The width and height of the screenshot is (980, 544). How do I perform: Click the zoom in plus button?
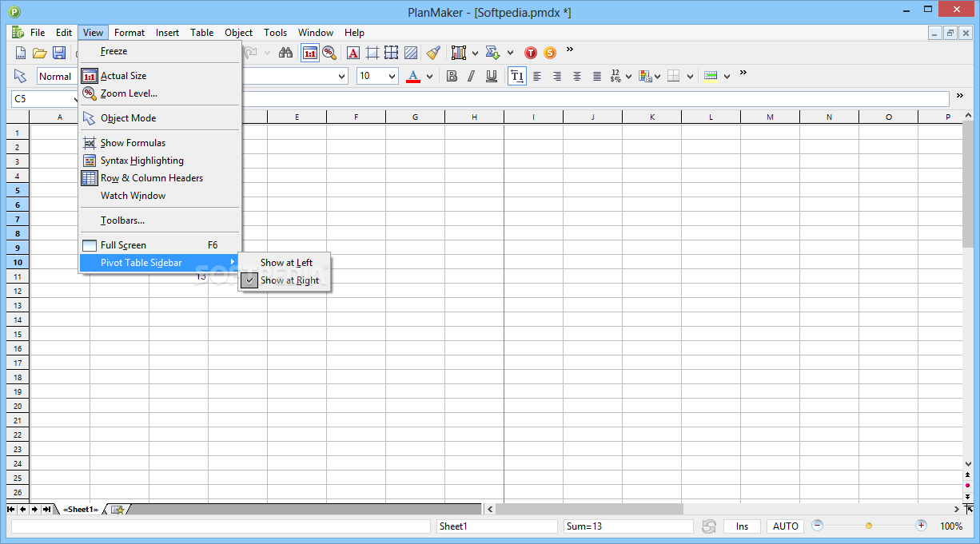(x=921, y=526)
